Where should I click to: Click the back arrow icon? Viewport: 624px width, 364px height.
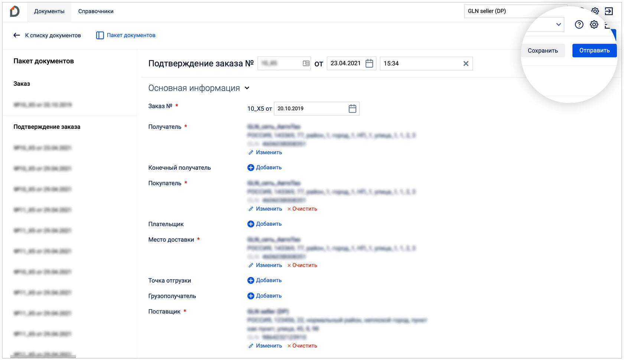(17, 35)
